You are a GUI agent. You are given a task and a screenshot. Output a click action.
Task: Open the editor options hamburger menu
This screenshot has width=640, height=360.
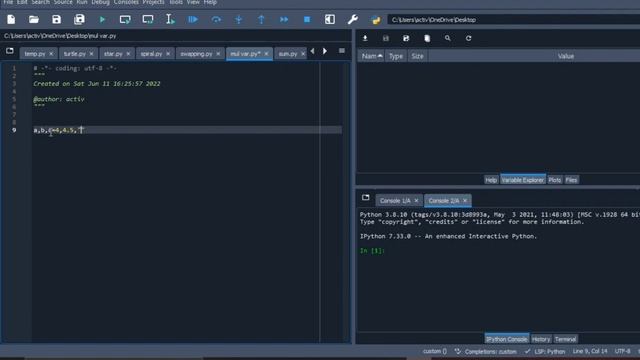coord(342,51)
